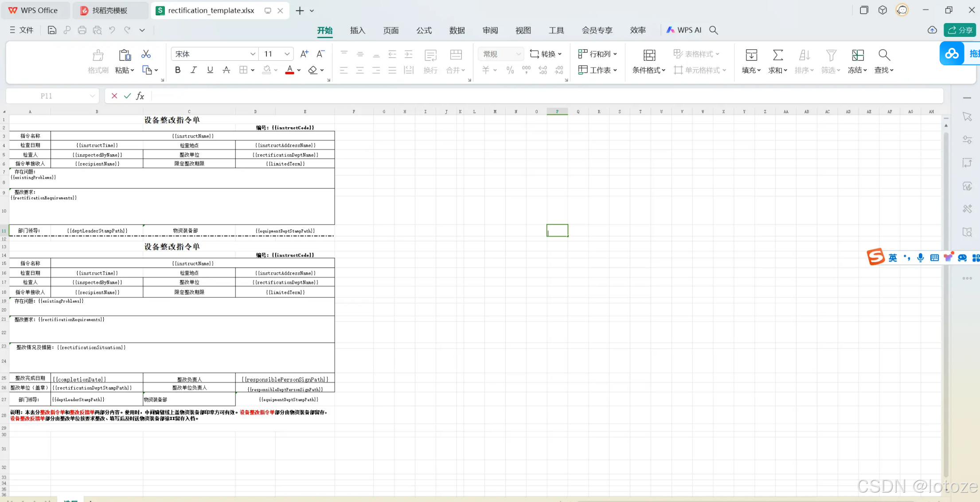980x502 pixels.
Task: Open the number format (常规) dropdown
Action: pos(500,54)
